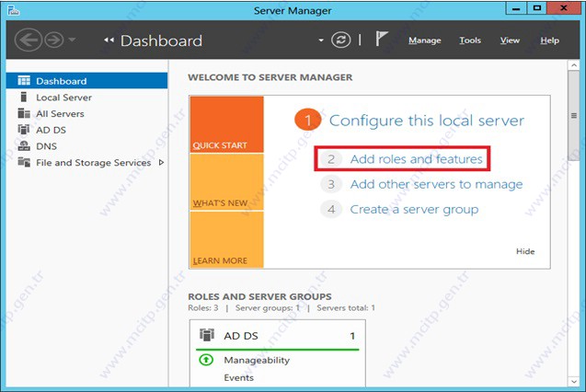This screenshot has width=586, height=392.
Task: Click the forward navigation arrow
Action: 54,40
